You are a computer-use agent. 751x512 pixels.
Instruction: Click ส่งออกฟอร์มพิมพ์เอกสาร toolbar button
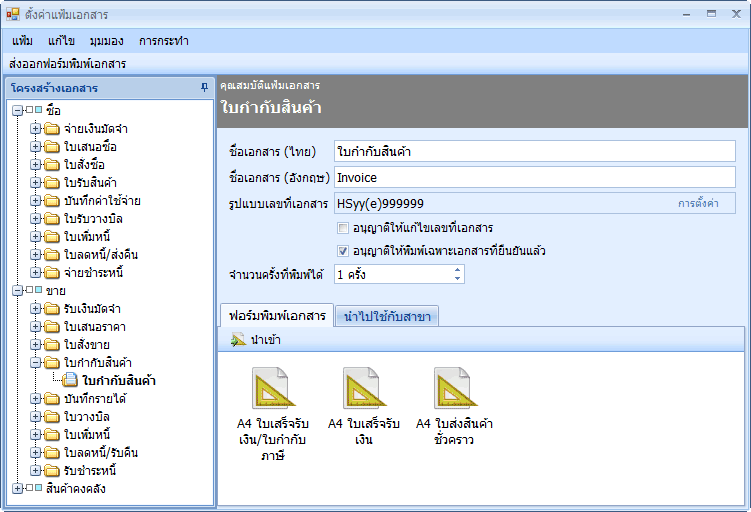[67, 63]
